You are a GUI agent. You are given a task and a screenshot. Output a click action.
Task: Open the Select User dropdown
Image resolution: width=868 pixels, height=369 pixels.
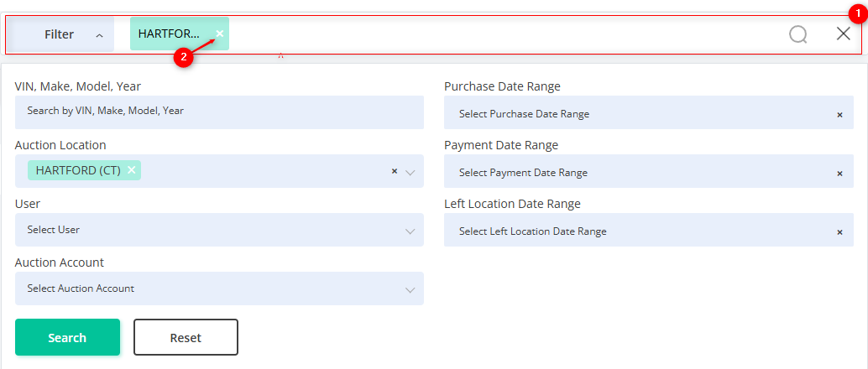(x=218, y=230)
